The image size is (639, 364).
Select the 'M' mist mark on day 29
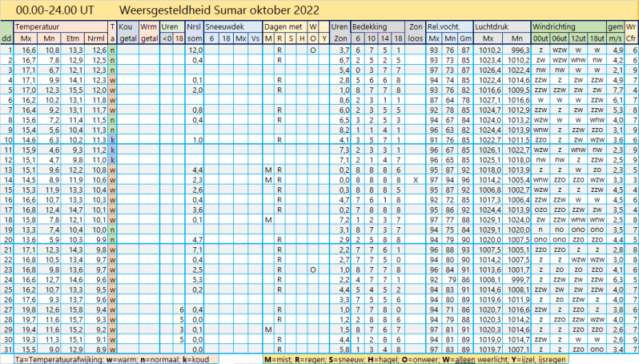(x=268, y=330)
